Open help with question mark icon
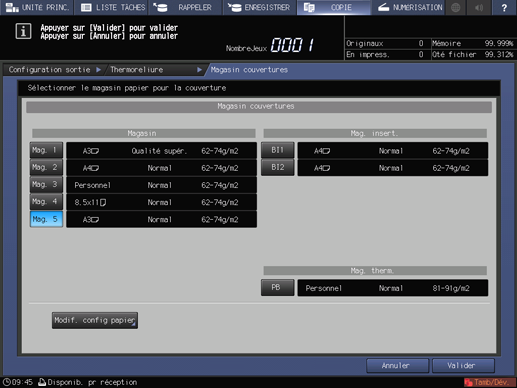 [x=504, y=7]
